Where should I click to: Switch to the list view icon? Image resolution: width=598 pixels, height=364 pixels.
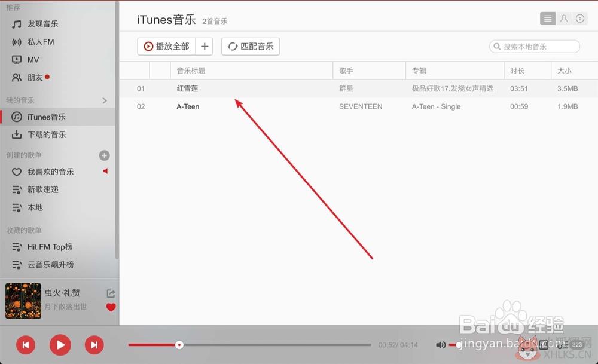click(x=548, y=19)
